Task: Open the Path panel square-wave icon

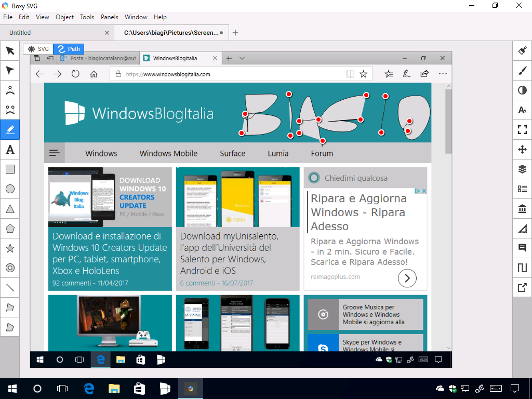Action: 523,268
